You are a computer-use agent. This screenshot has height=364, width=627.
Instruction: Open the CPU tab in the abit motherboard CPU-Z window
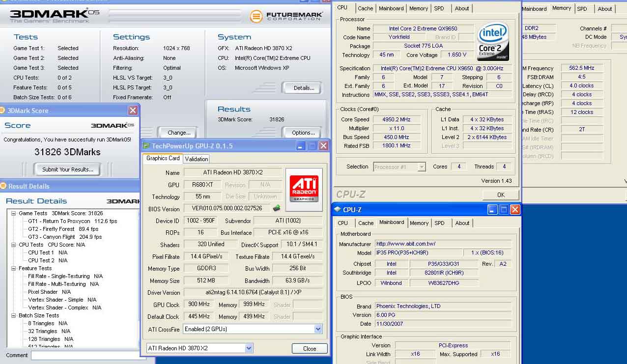(342, 223)
